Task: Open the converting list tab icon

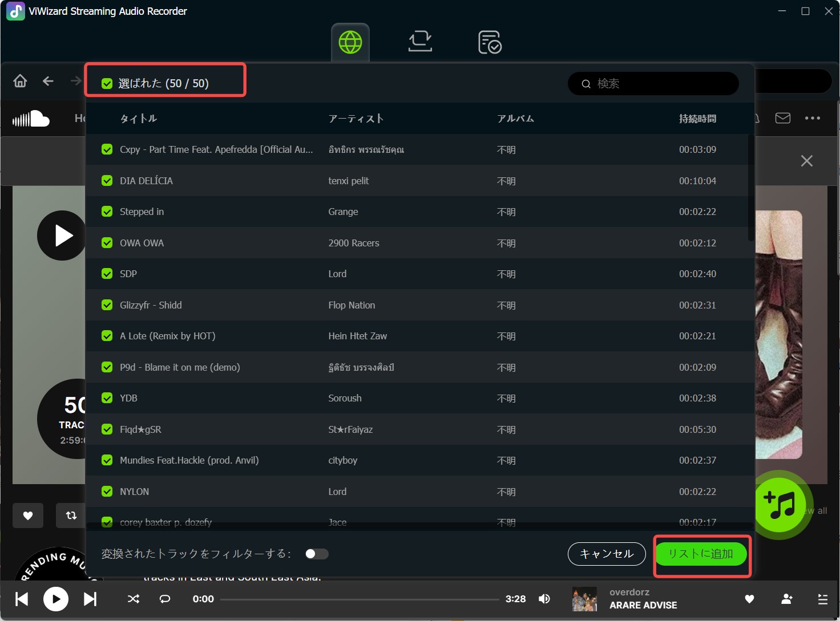Action: pyautogui.click(x=420, y=42)
